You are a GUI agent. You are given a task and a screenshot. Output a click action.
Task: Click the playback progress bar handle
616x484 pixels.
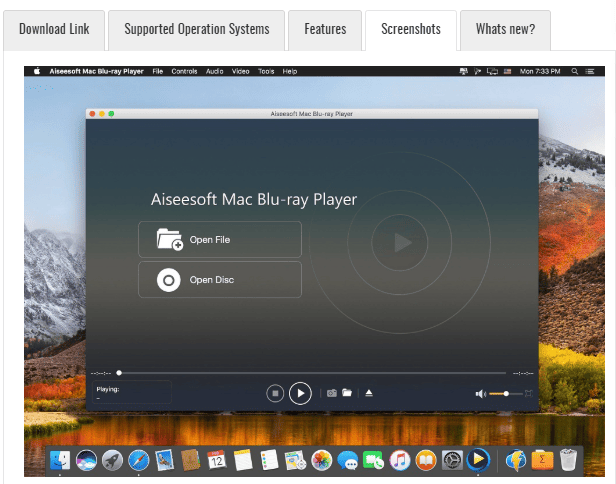pos(119,373)
